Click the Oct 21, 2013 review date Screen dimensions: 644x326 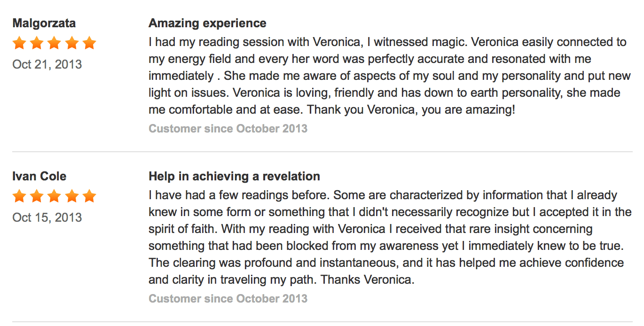47,64
